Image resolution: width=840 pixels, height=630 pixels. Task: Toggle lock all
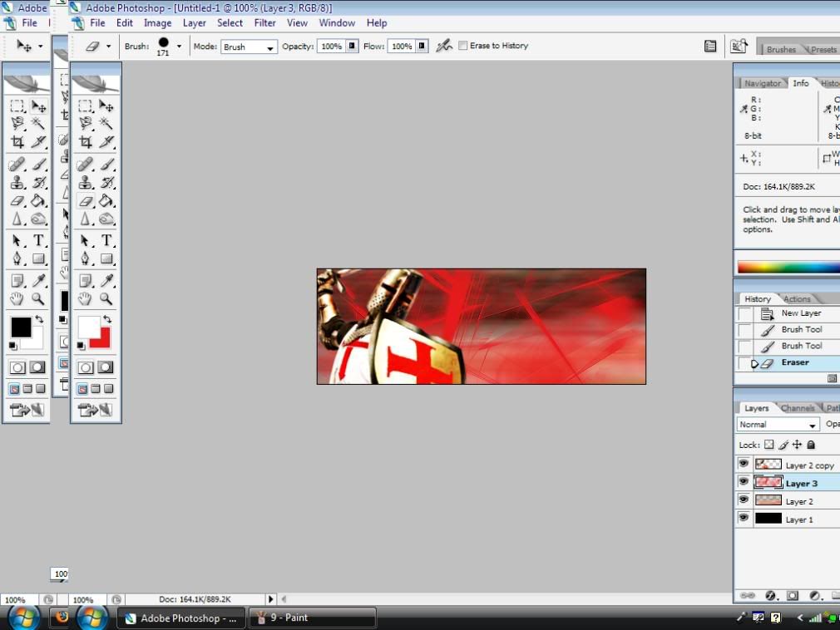[811, 445]
